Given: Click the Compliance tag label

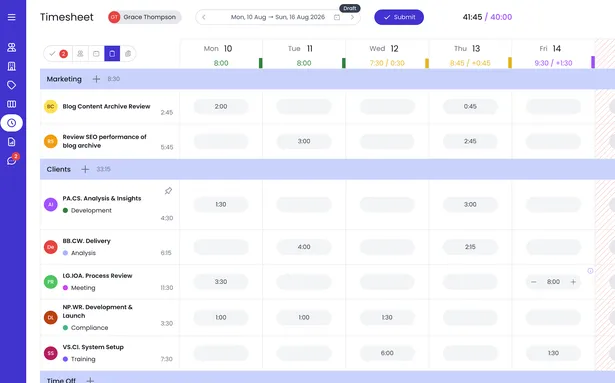Looking at the screenshot, I should pos(89,328).
